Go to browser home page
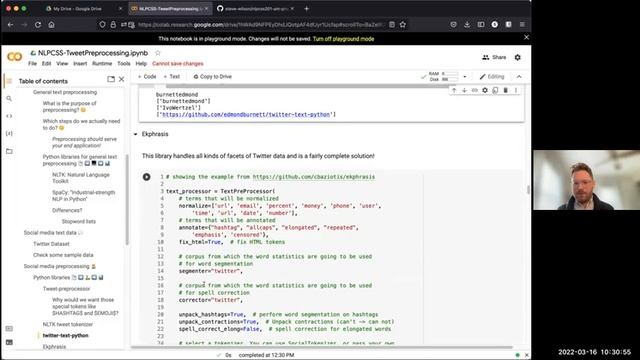640x360 pixels. pyautogui.click(x=51, y=24)
